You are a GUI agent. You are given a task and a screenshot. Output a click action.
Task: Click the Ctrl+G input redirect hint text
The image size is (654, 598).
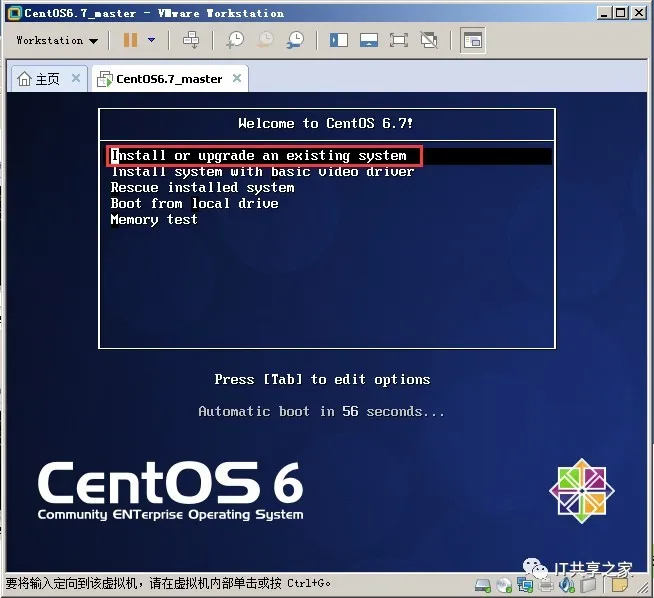(x=168, y=583)
